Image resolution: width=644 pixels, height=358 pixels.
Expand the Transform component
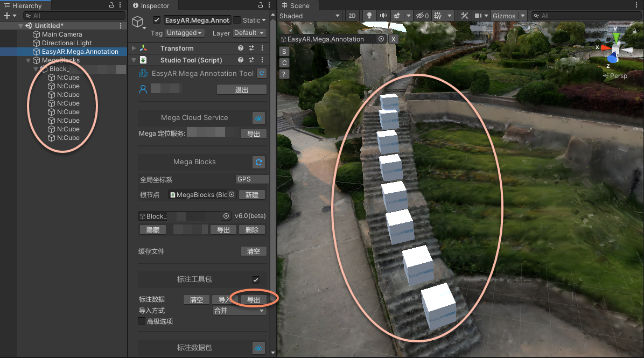pyautogui.click(x=134, y=48)
